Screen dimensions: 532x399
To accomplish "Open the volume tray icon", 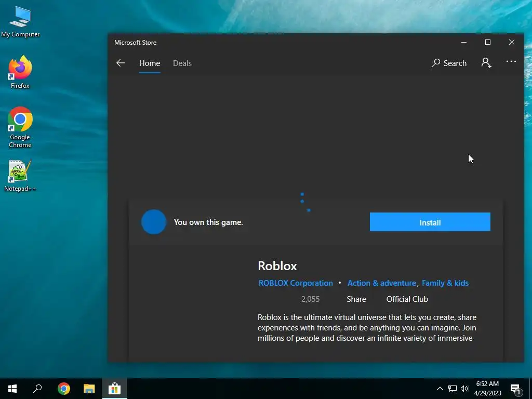I will [464, 389].
